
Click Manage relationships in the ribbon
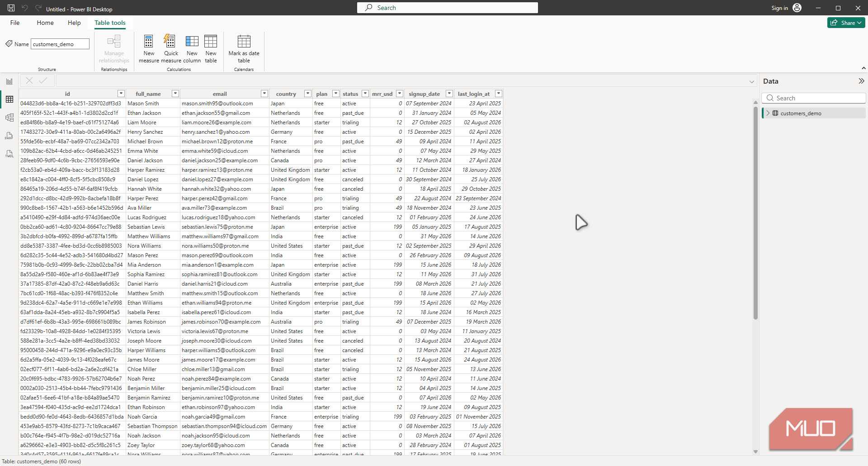[x=114, y=49]
